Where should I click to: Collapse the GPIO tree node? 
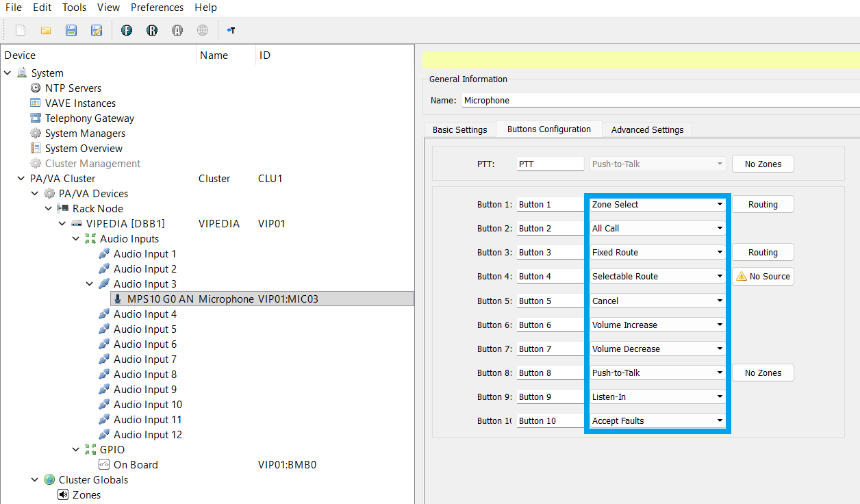[76, 450]
